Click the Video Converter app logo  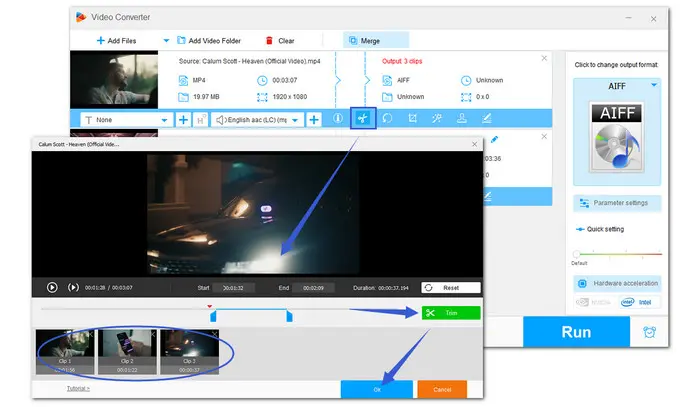coord(81,17)
